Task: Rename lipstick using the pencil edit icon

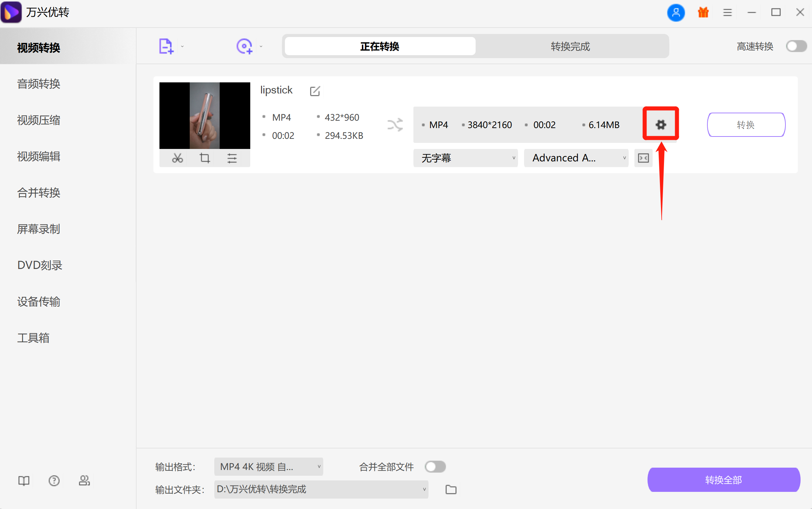Action: pyautogui.click(x=314, y=90)
